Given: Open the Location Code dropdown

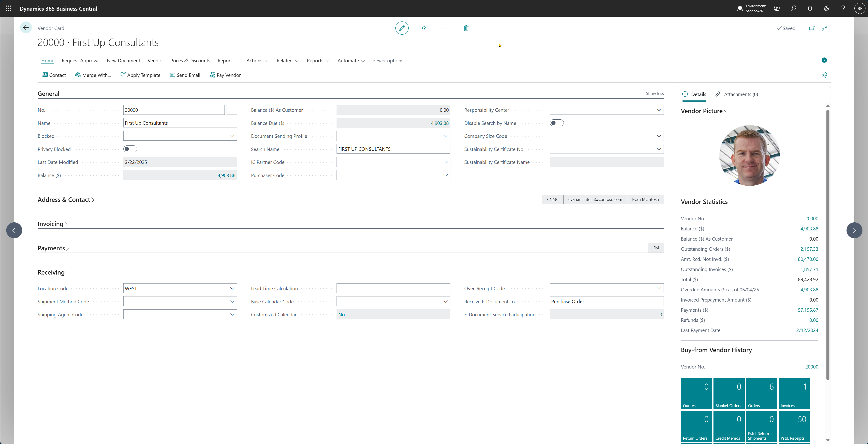Looking at the screenshot, I should click(232, 288).
